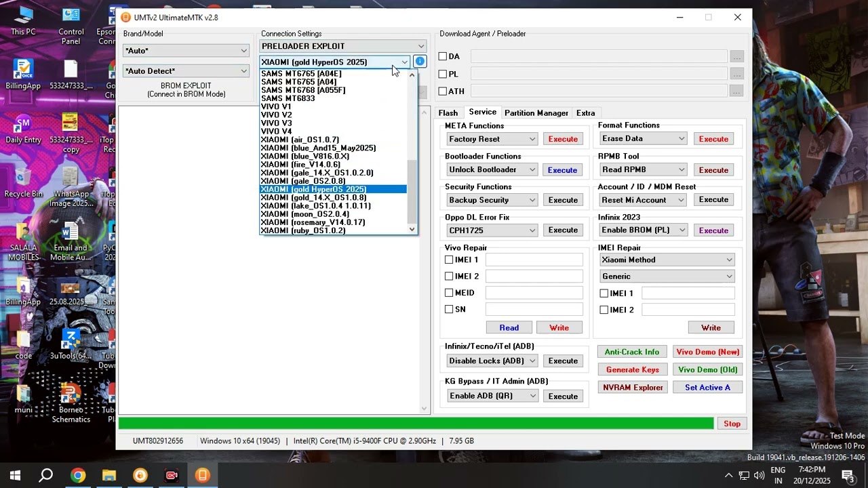Open WhatsApp Image 2025 desktop file

click(x=71, y=188)
